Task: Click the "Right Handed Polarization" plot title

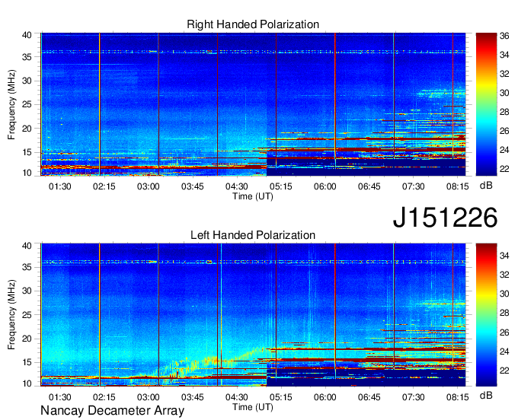Action: [x=253, y=24]
